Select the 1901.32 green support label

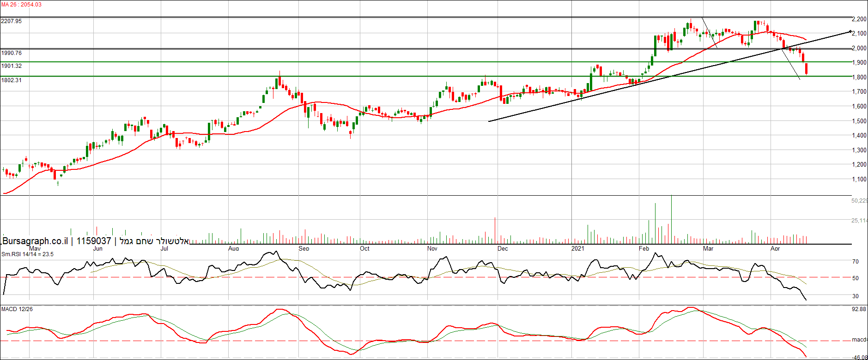[x=12, y=66]
